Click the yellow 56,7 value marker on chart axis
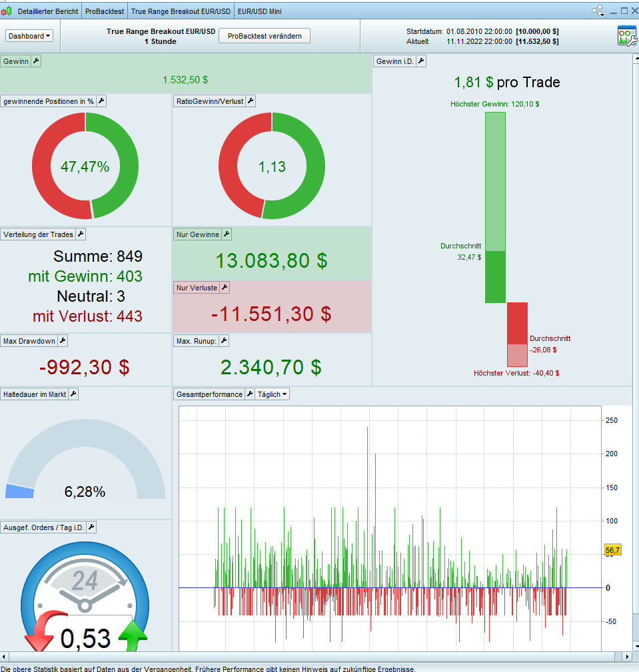 (612, 550)
